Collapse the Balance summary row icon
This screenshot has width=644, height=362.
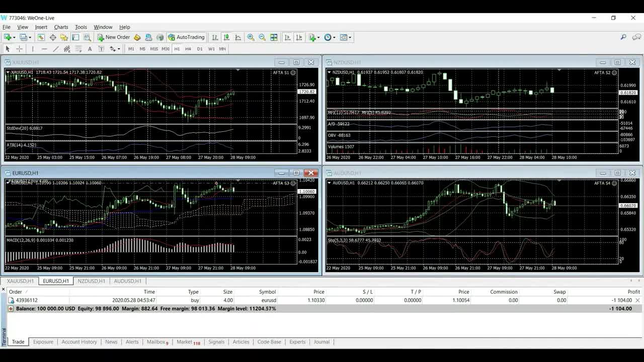11,309
